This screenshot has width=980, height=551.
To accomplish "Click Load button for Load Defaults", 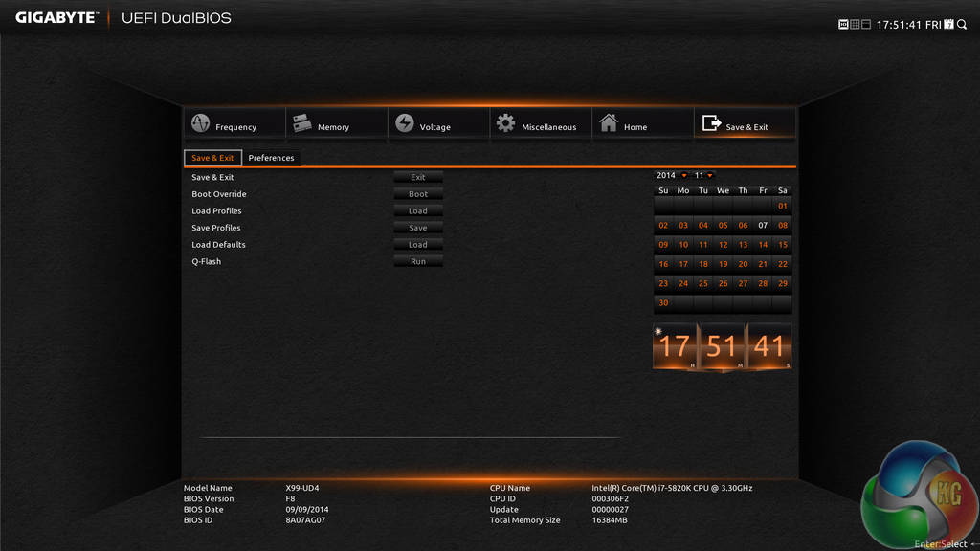I will click(418, 245).
